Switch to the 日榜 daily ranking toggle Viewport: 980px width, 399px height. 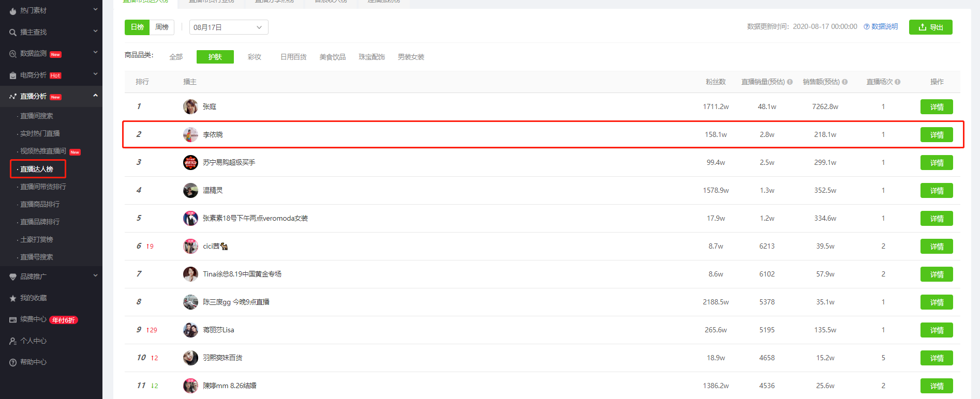pyautogui.click(x=137, y=27)
